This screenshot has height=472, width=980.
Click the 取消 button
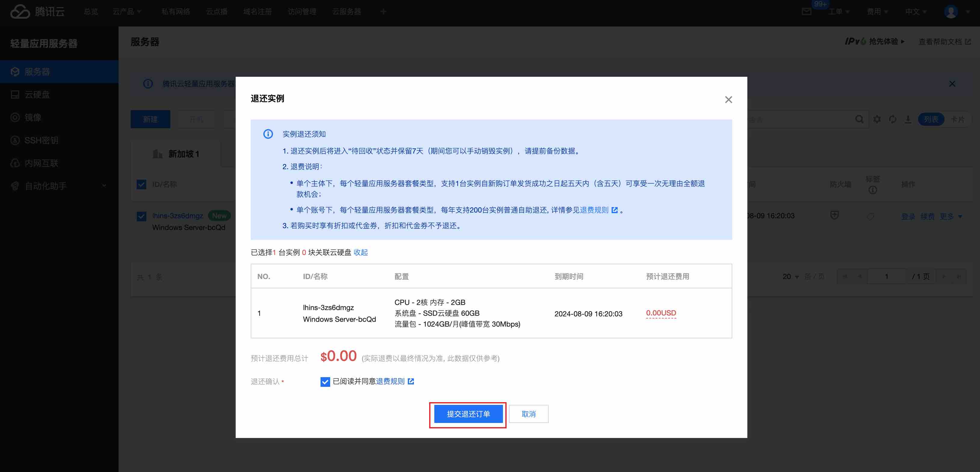click(x=529, y=414)
